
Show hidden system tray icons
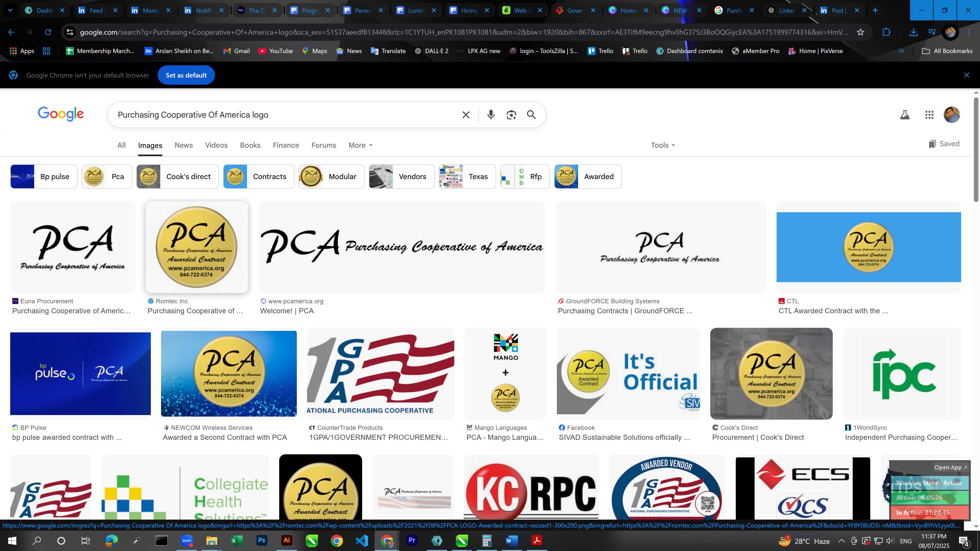pyautogui.click(x=841, y=541)
